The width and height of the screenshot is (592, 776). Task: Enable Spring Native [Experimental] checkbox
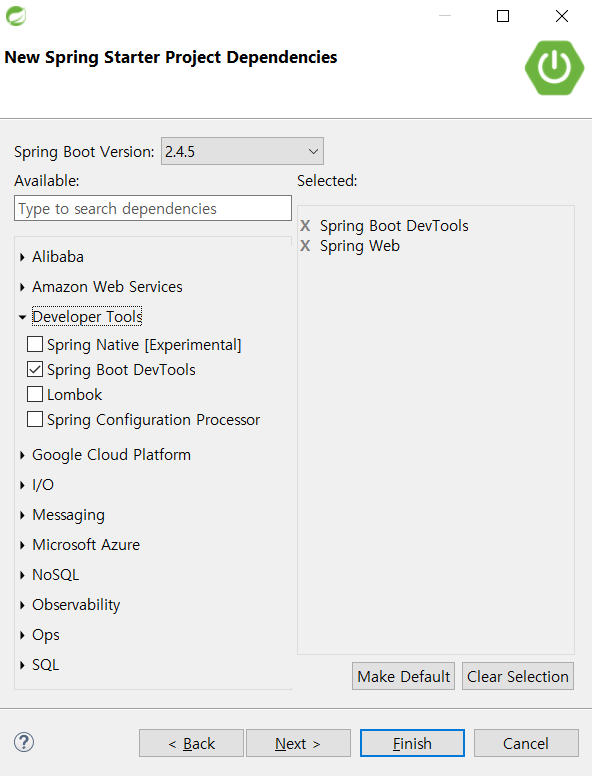tap(35, 344)
